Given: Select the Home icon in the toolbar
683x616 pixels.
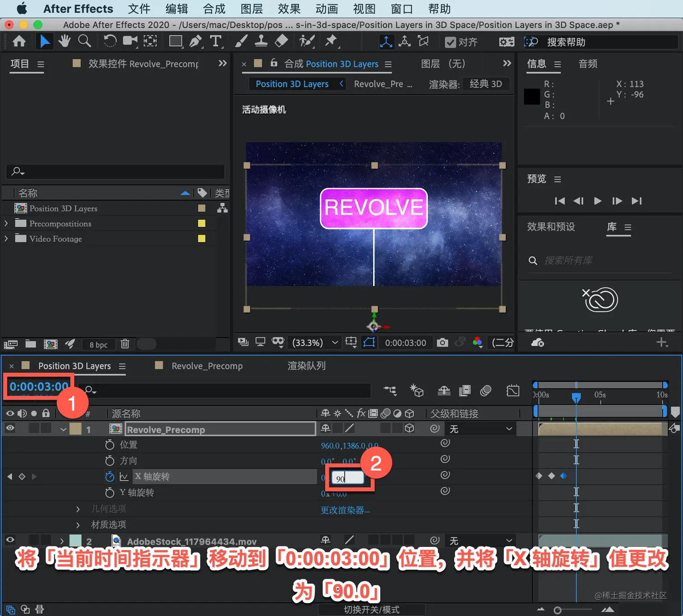Looking at the screenshot, I should click(19, 42).
